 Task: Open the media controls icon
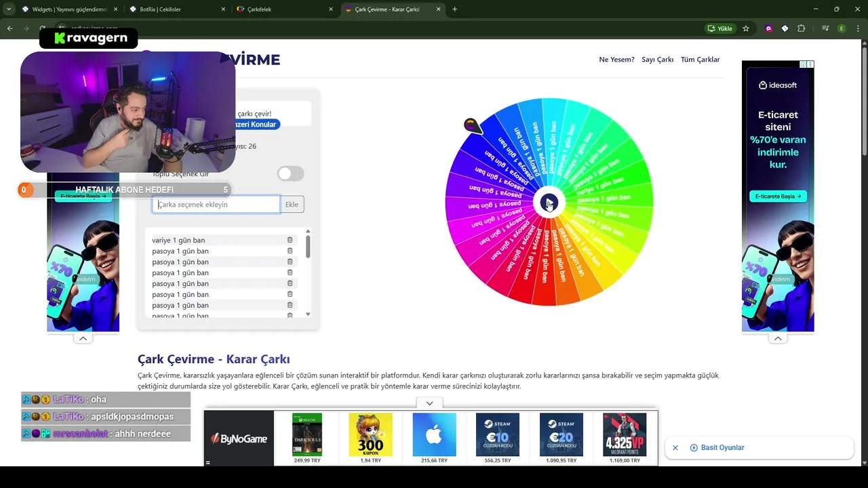coord(825,28)
